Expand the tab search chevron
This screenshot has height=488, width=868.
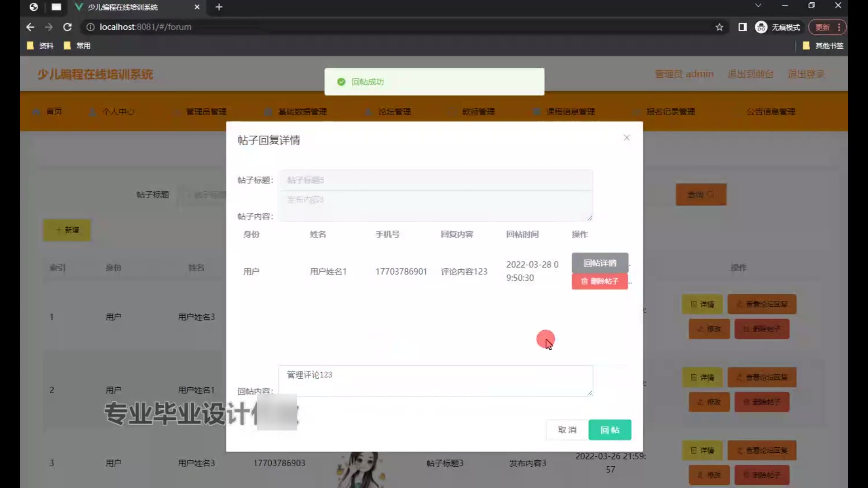[x=758, y=5]
